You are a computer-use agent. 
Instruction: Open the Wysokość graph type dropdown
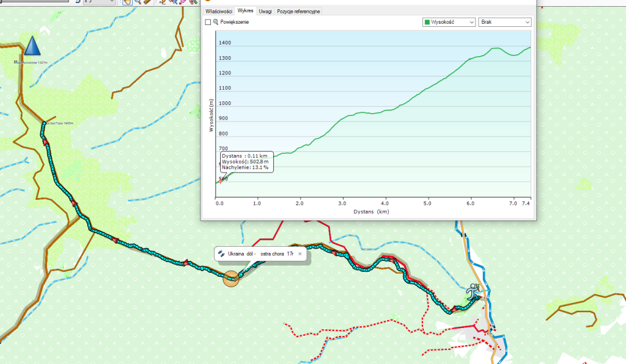point(449,22)
